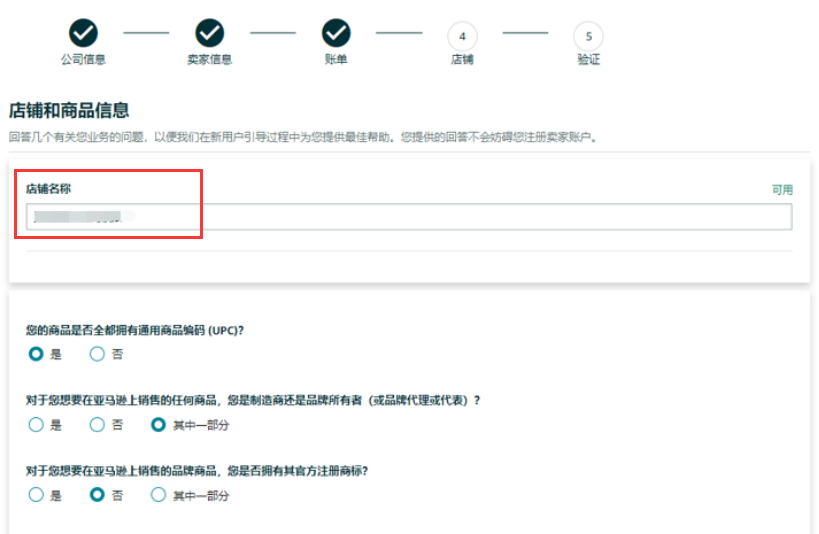Viewport: 819px width, 534px height.
Task: Select 否 for manufacturer or brand owner question
Action: coord(97,425)
